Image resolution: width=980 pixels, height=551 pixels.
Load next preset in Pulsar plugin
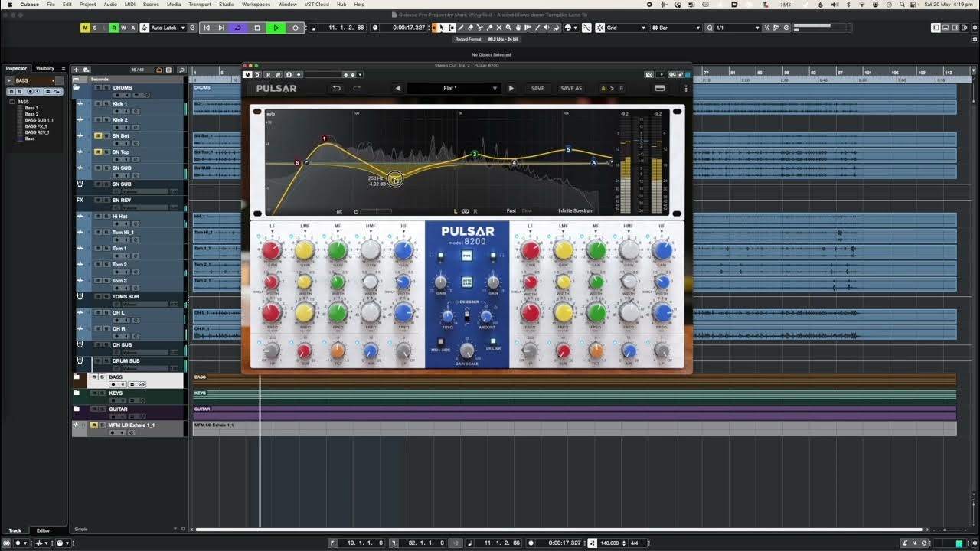[511, 88]
